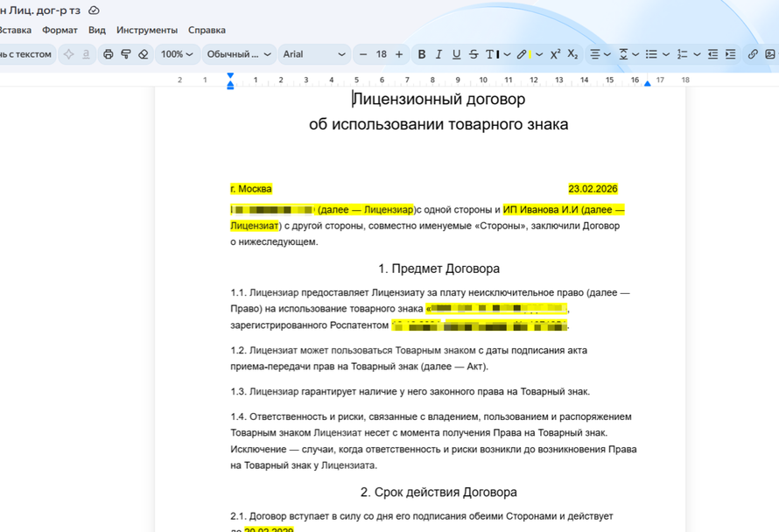Insert a hyperlink

[x=751, y=53]
